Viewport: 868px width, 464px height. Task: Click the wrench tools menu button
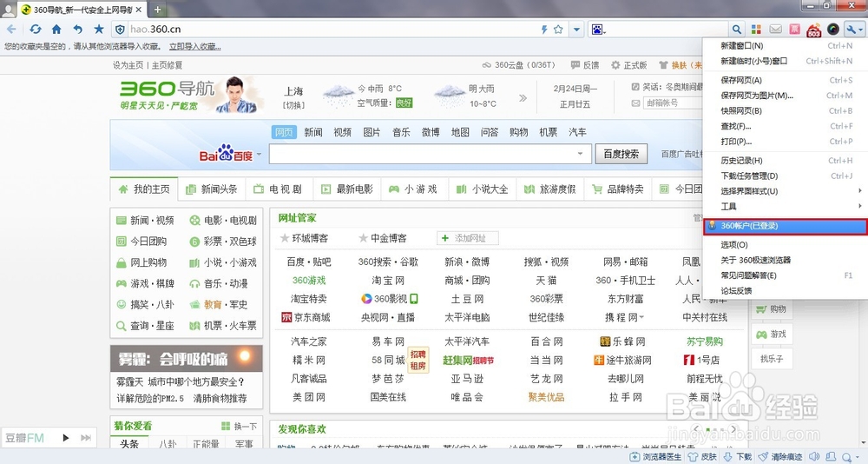pos(853,30)
